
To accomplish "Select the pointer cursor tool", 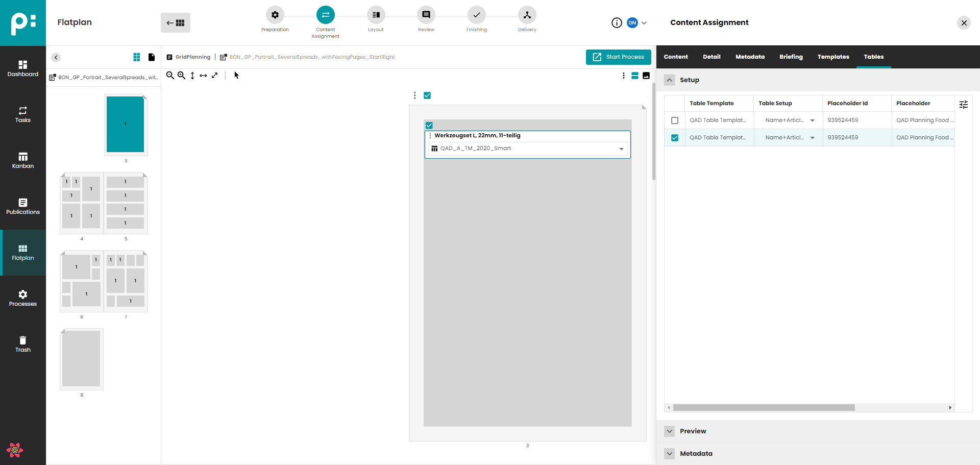I will point(236,76).
